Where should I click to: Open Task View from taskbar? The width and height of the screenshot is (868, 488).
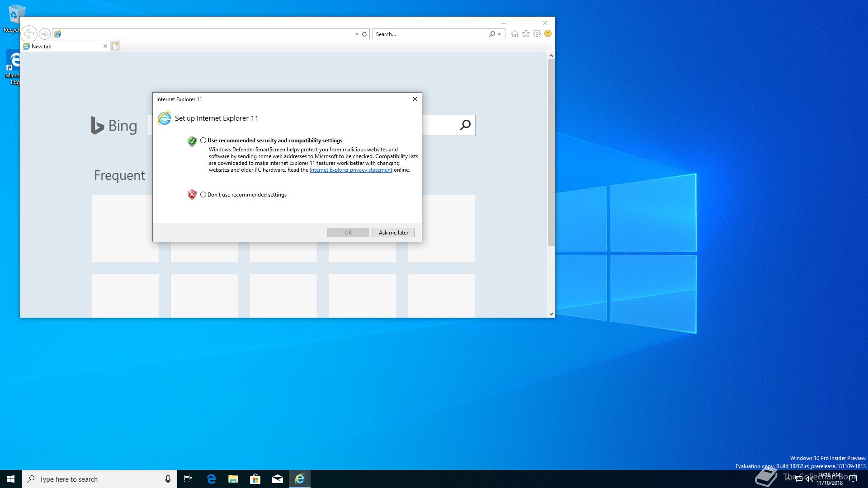click(x=188, y=479)
